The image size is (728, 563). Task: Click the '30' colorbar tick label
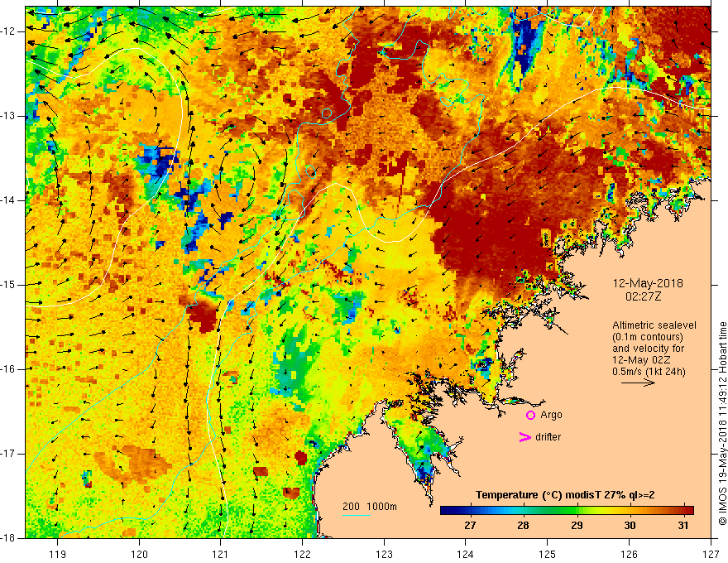coord(630,526)
